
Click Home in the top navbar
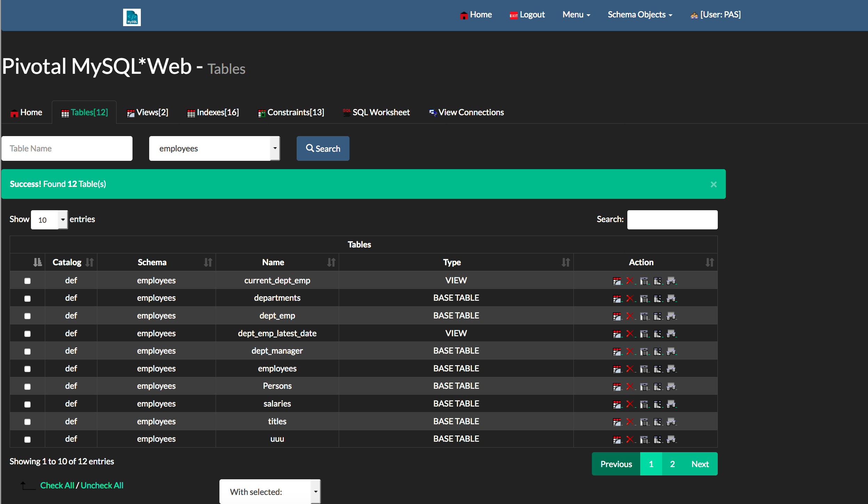pos(476,15)
